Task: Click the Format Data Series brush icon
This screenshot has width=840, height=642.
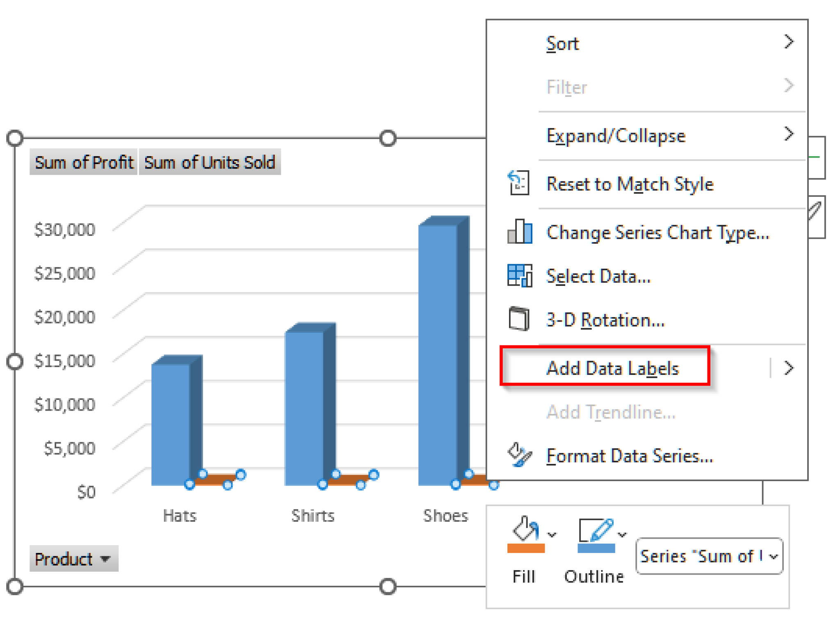Action: coord(519,456)
